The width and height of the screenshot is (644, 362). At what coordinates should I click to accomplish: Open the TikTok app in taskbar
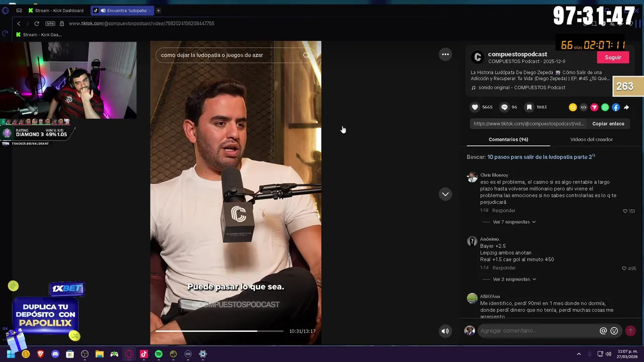(x=144, y=354)
